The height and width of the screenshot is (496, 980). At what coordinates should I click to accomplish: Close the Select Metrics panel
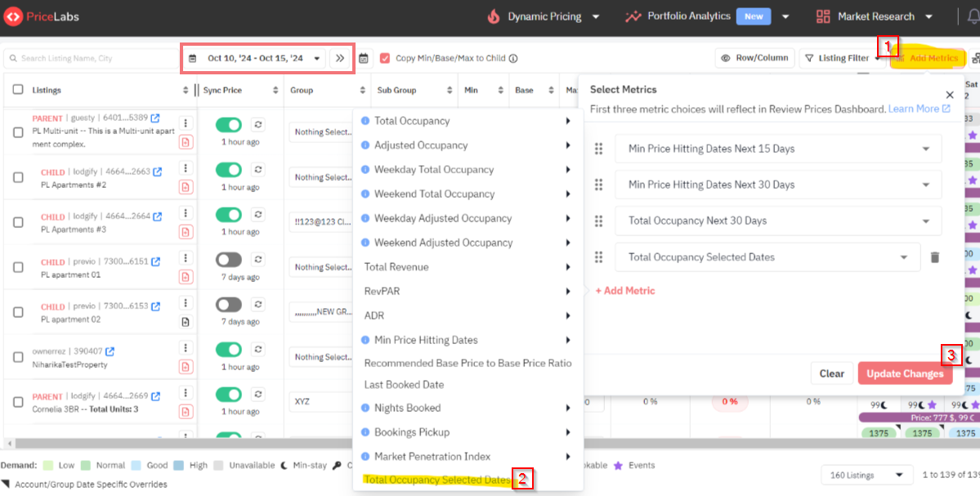click(x=949, y=95)
